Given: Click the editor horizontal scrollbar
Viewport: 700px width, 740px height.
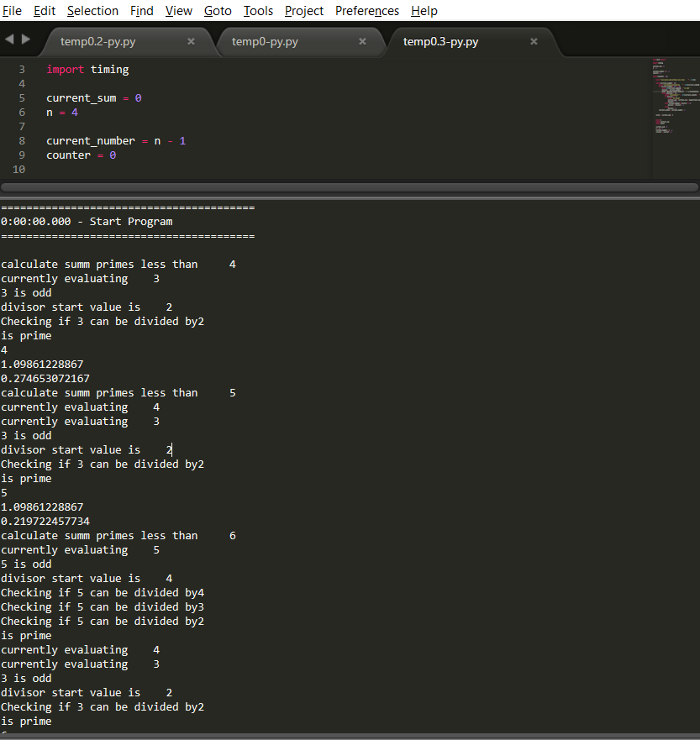Looking at the screenshot, I should [x=350, y=187].
